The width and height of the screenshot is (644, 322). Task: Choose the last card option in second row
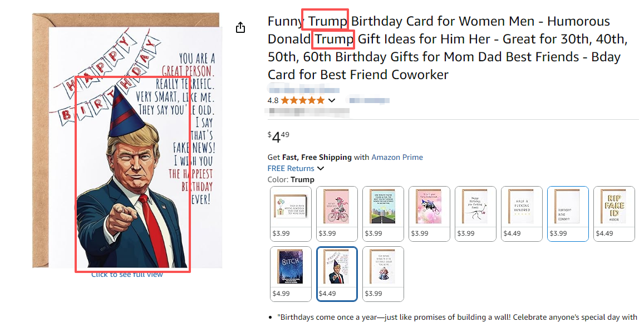(383, 274)
